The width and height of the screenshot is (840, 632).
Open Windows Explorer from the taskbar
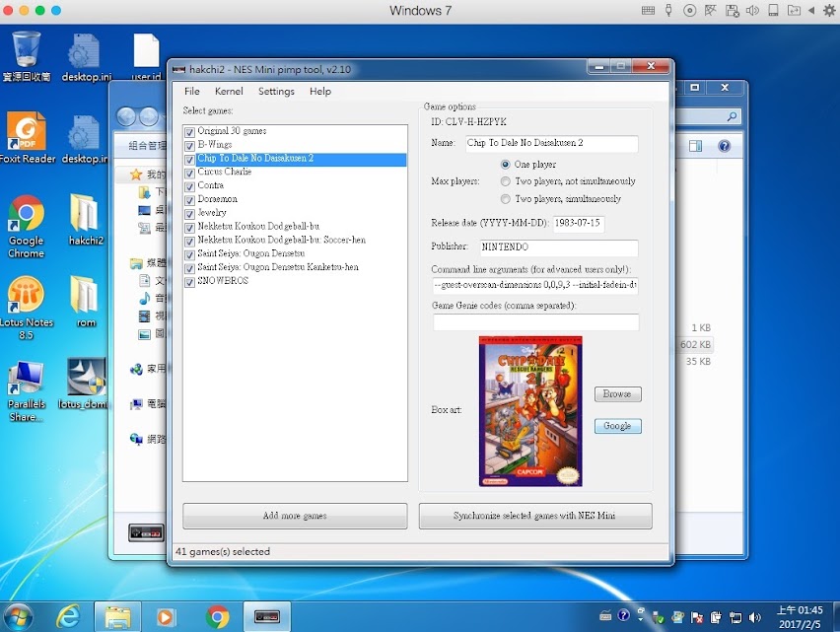pyautogui.click(x=118, y=617)
